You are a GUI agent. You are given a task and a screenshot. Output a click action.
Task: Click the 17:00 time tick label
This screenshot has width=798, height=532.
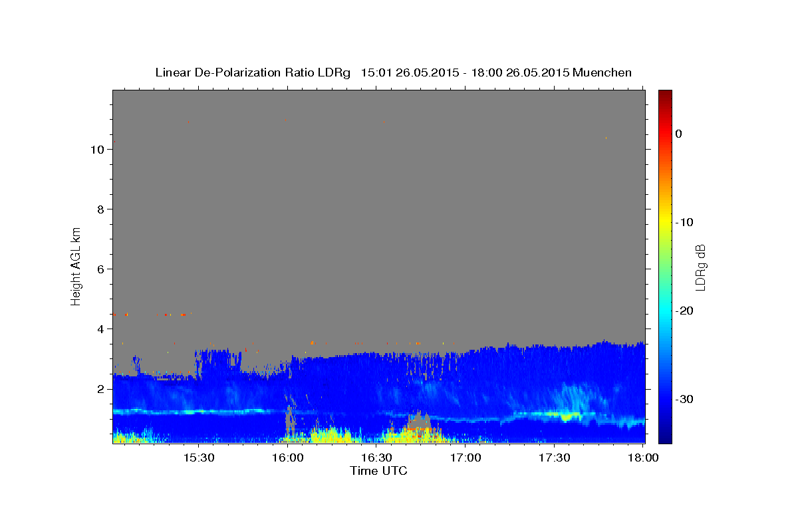click(466, 458)
